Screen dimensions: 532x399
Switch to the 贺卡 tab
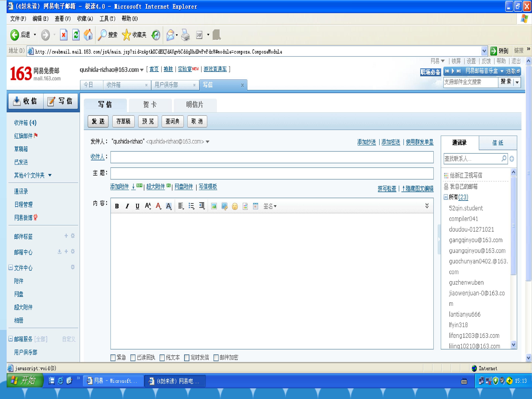pos(150,105)
